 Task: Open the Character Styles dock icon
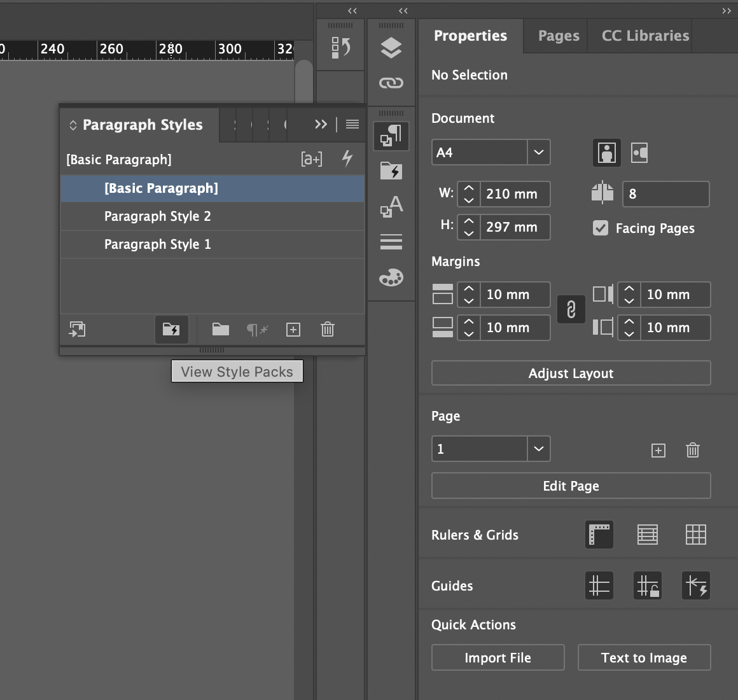click(391, 206)
